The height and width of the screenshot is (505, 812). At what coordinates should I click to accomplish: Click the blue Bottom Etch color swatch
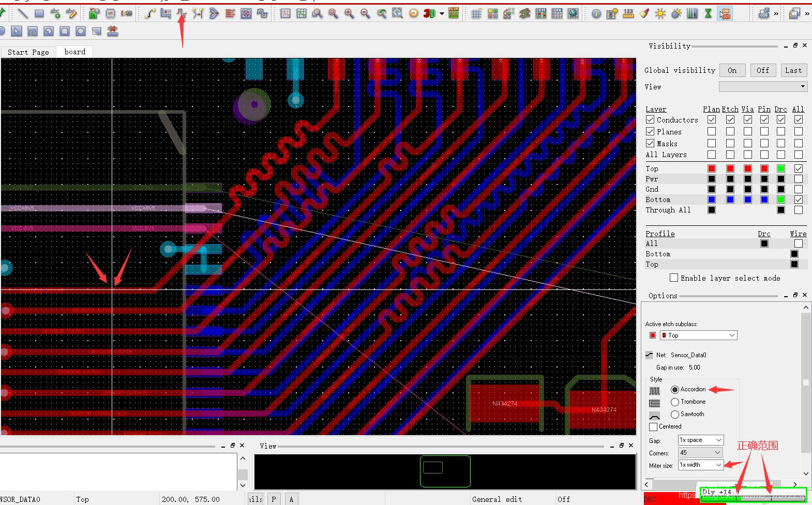pyautogui.click(x=730, y=200)
